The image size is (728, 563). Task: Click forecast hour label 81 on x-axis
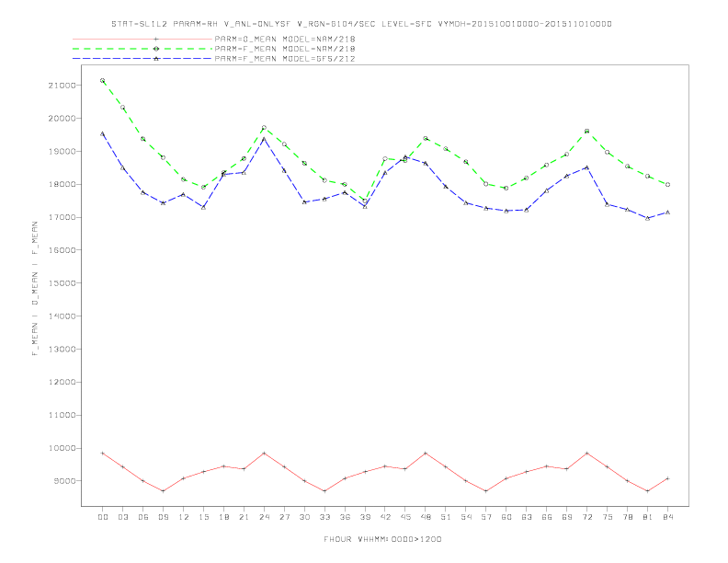click(648, 517)
